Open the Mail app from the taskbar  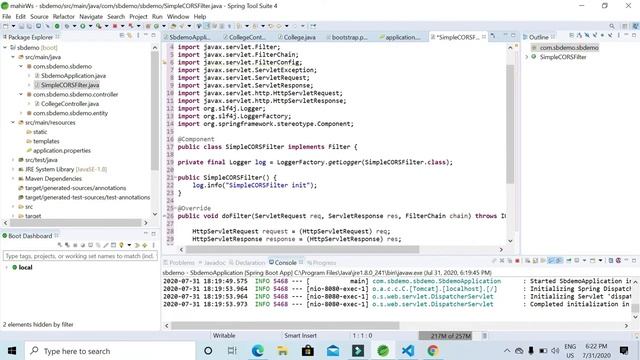(333, 351)
